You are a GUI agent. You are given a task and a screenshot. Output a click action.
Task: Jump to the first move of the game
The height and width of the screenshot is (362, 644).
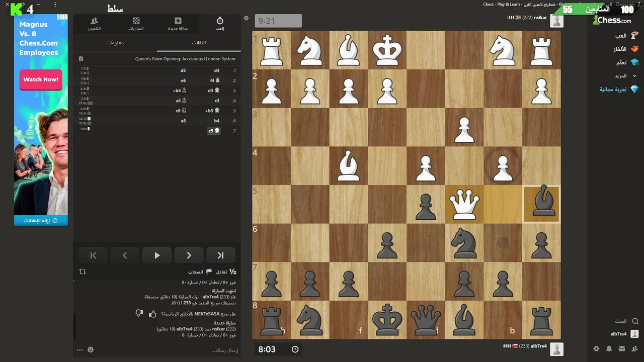pos(93,255)
